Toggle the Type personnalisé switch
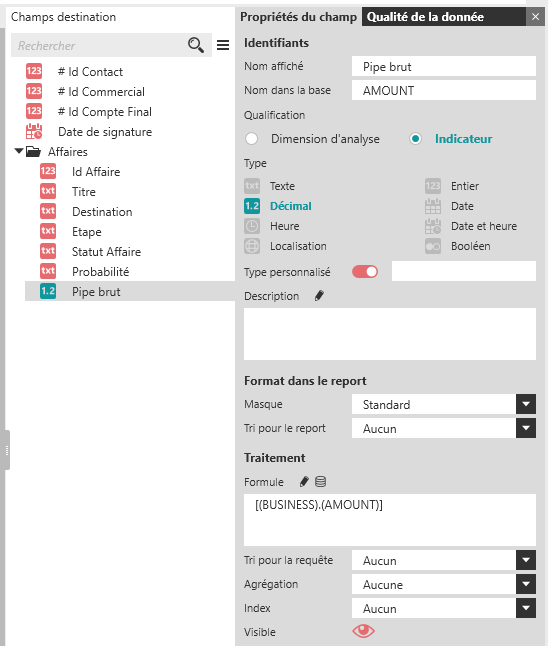Screen dimensions: 548x646 365,272
